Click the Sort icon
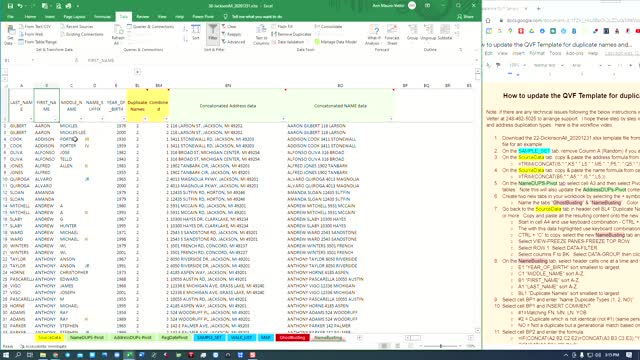Screen dimensions: 640x360 (196, 33)
